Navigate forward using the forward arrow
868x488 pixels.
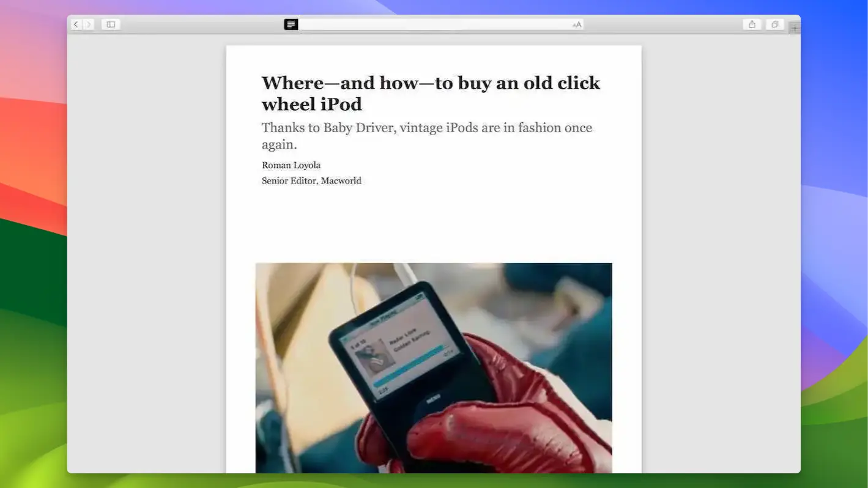click(89, 24)
